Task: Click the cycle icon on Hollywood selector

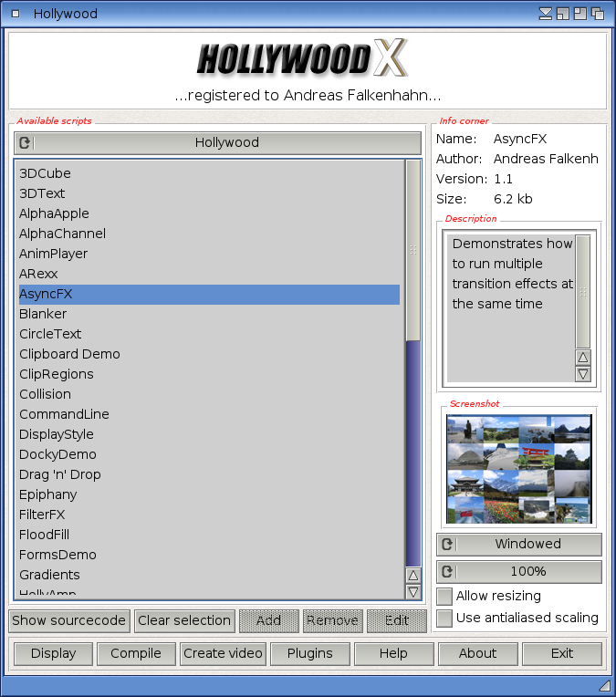Action: tap(25, 142)
